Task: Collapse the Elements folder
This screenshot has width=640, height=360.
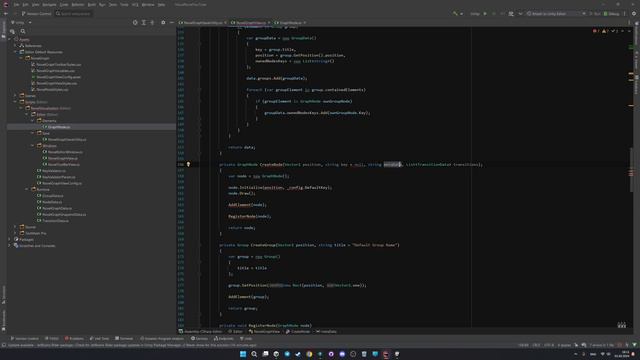Action: click(x=33, y=120)
